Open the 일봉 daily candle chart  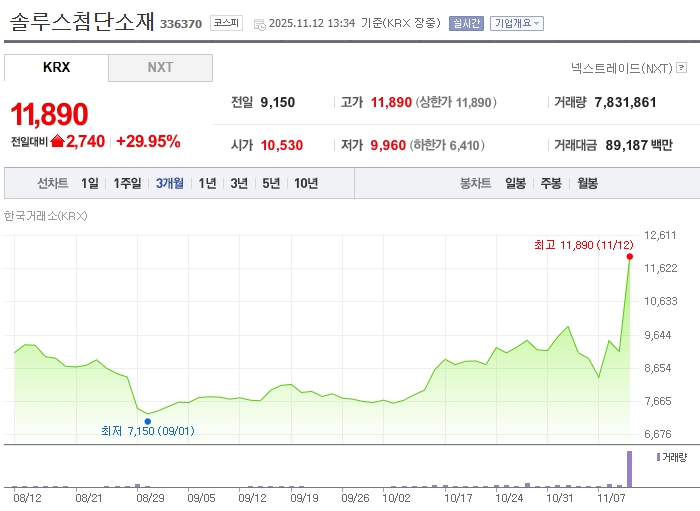(516, 183)
